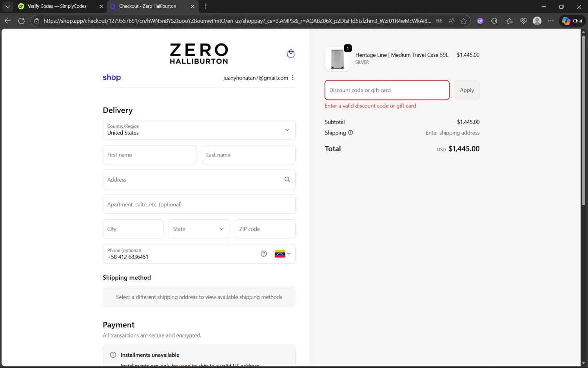
Task: Click the Apply discount button
Action: tap(467, 90)
